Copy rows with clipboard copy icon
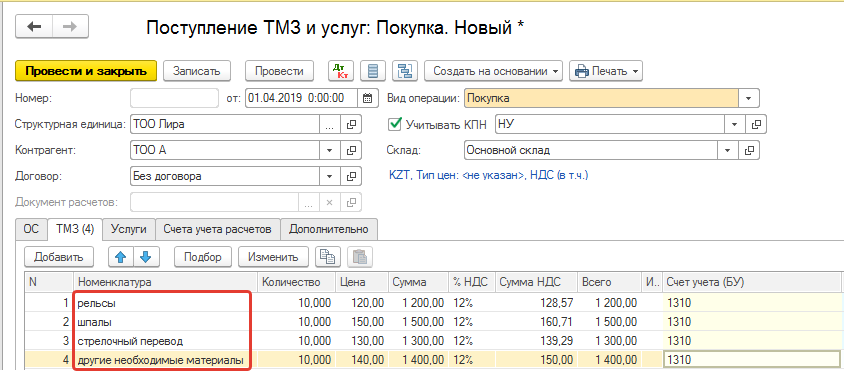 (326, 257)
